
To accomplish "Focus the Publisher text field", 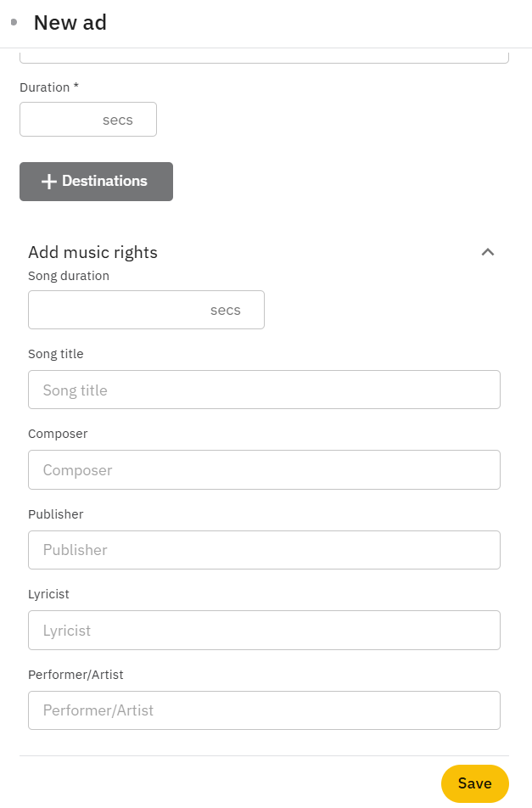I will [x=264, y=549].
